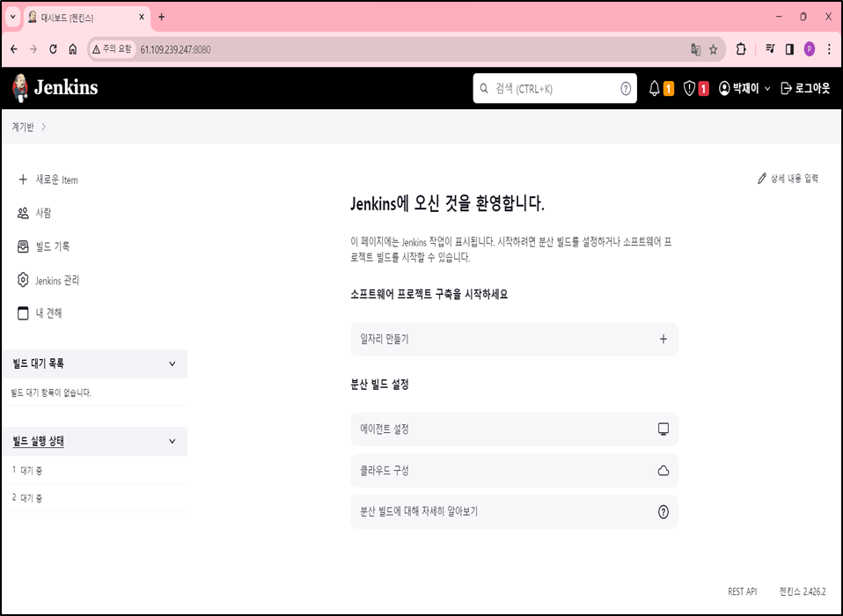
Task: Expand the 박제이 user dropdown chevron
Action: coord(767,89)
